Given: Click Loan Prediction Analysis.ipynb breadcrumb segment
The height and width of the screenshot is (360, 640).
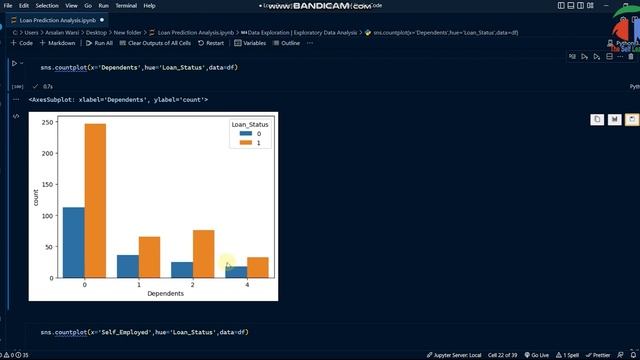Looking at the screenshot, I should (x=191, y=33).
